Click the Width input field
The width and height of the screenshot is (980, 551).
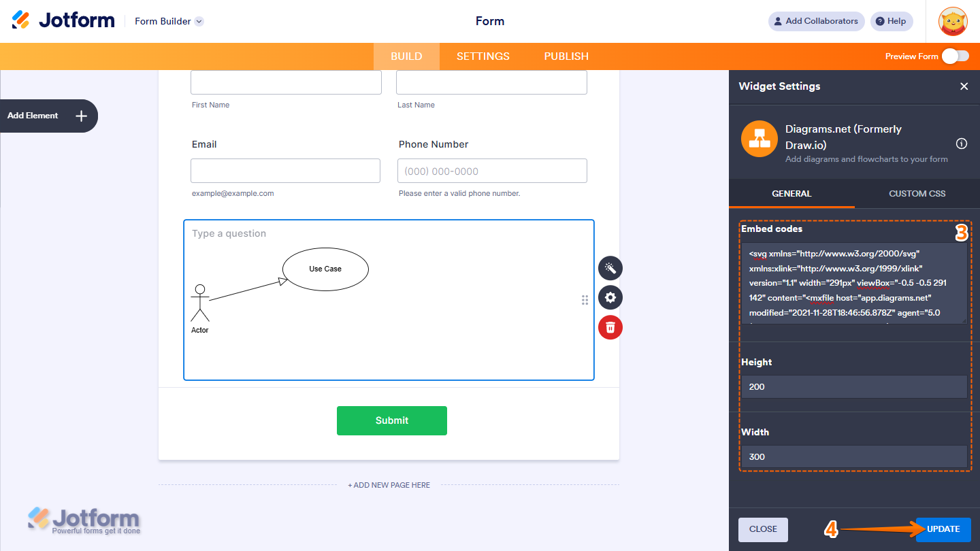854,456
